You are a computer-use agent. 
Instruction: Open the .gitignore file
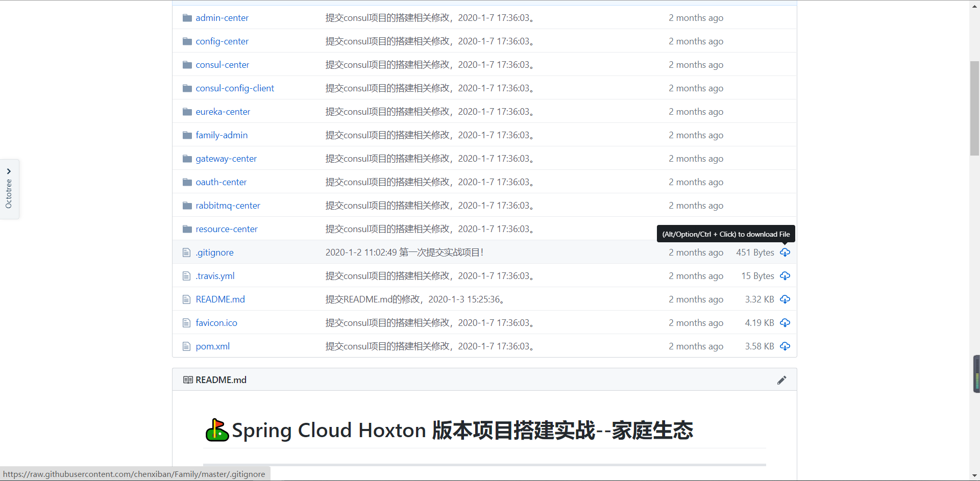click(214, 252)
